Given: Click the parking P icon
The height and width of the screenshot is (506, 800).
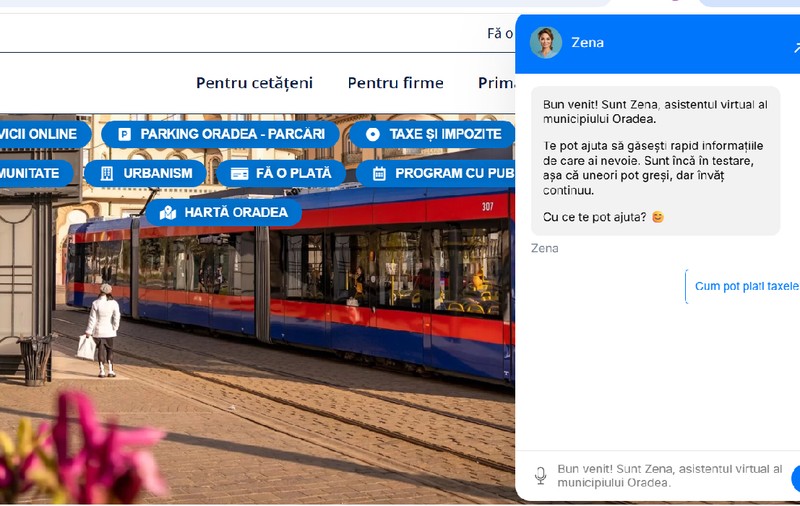Looking at the screenshot, I should pyautogui.click(x=124, y=134).
